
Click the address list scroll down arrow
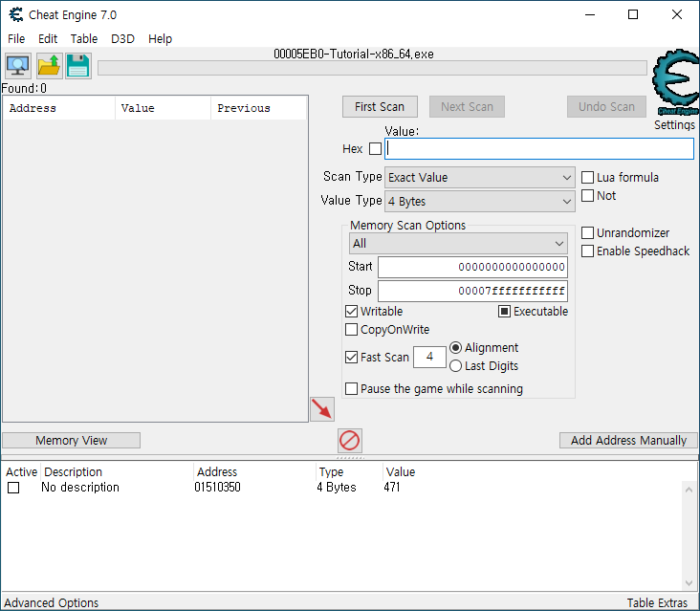pyautogui.click(x=689, y=582)
